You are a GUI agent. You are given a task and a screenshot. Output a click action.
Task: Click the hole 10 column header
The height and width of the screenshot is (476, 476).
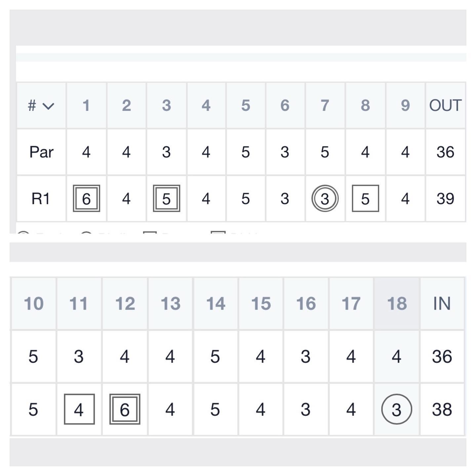(34, 303)
